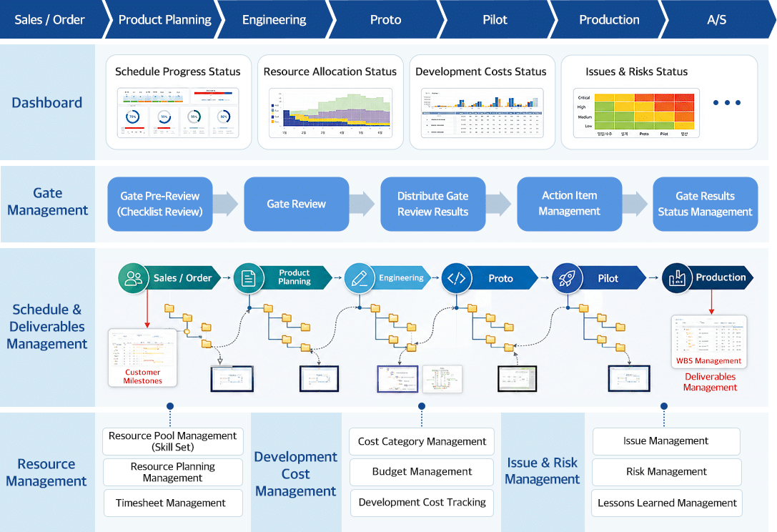The image size is (777, 532).
Task: Select the Pilot phase in top bar
Action: pyautogui.click(x=495, y=19)
